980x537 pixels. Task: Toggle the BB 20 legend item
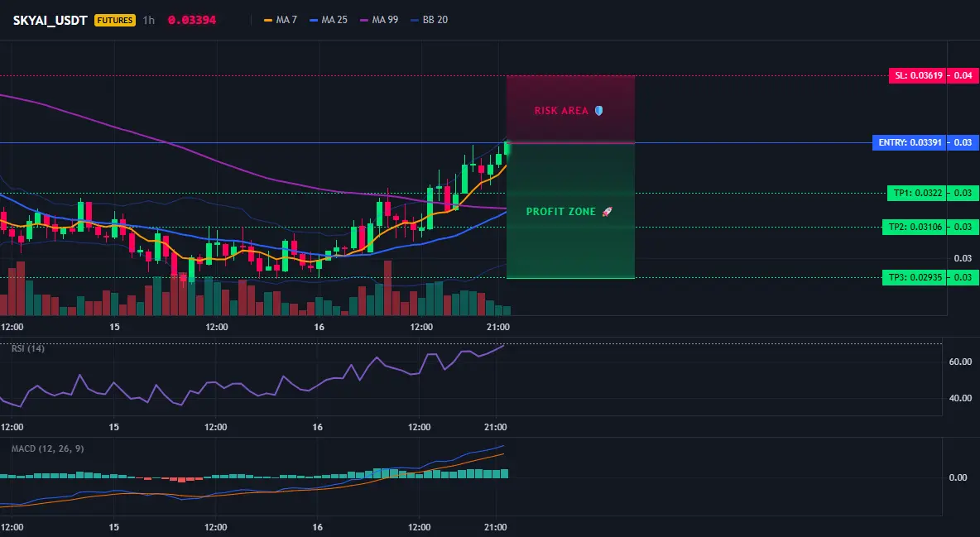(430, 20)
